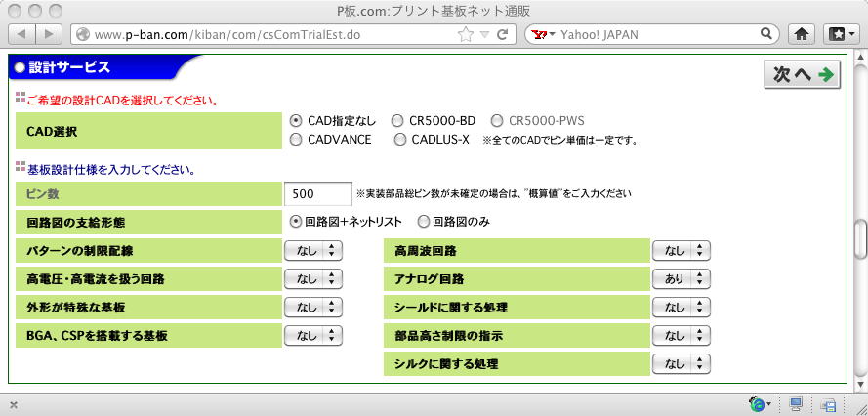
Task: Reload the page with the refresh icon
Action: [x=502, y=35]
